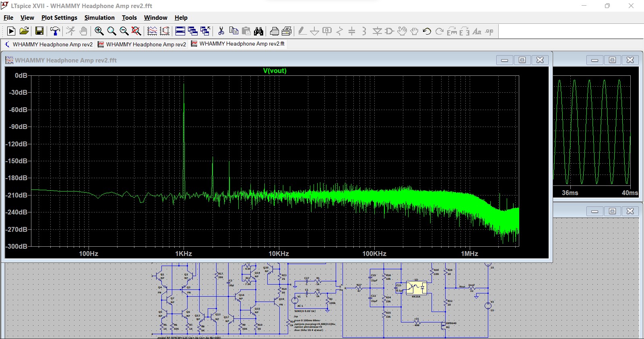Minimize the FFT plot child window
The image size is (644, 339).
504,60
